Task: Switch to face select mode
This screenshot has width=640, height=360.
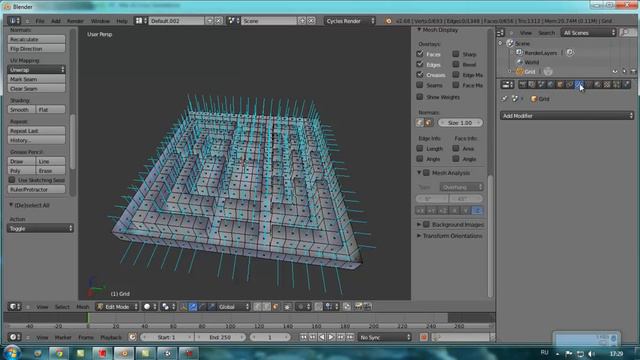Action: (275, 307)
